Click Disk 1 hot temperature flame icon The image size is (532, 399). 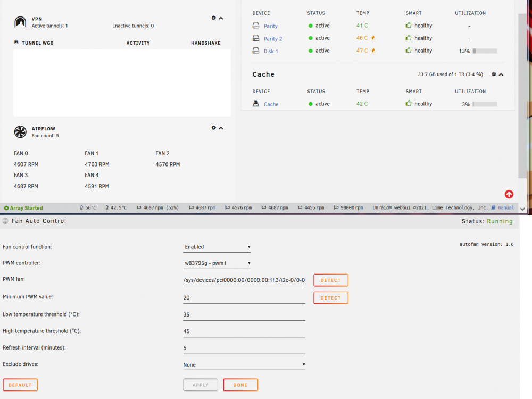pyautogui.click(x=373, y=51)
